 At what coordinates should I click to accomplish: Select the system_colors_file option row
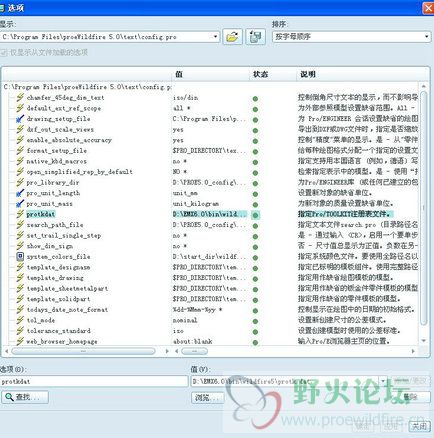[210, 257]
